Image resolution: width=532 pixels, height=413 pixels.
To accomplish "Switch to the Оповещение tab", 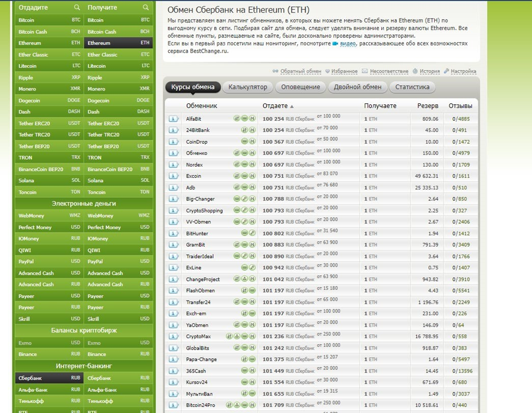I will pos(300,87).
